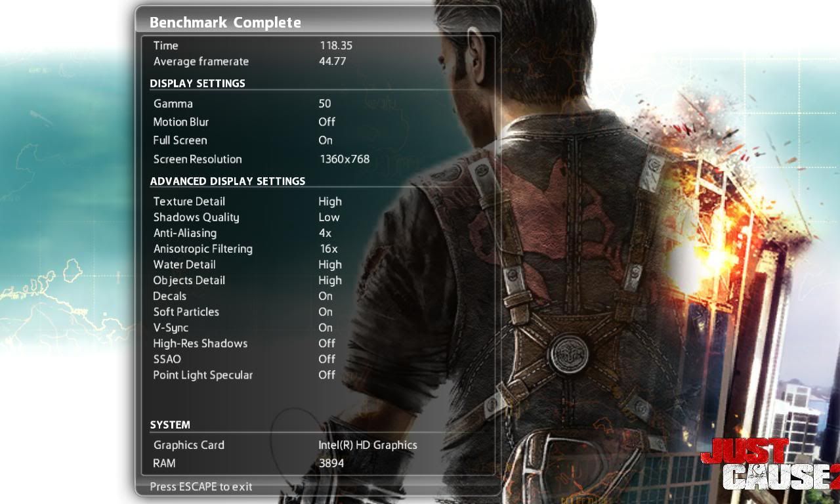Click the Motion Blur label

[x=180, y=121]
